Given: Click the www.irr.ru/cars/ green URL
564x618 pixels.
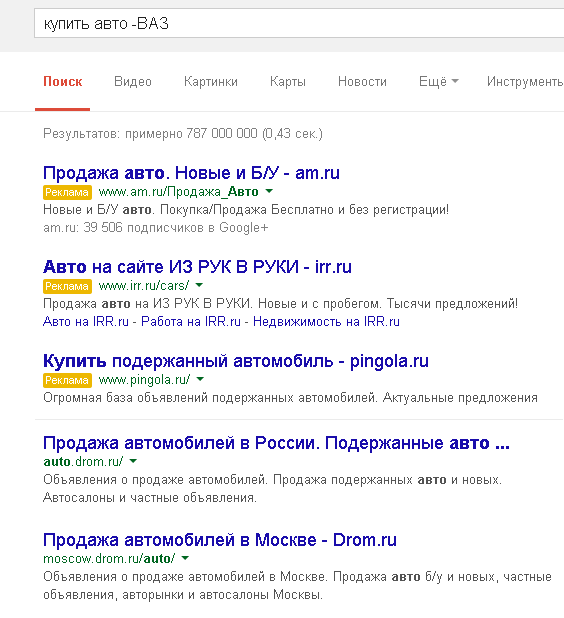Looking at the screenshot, I should [144, 286].
